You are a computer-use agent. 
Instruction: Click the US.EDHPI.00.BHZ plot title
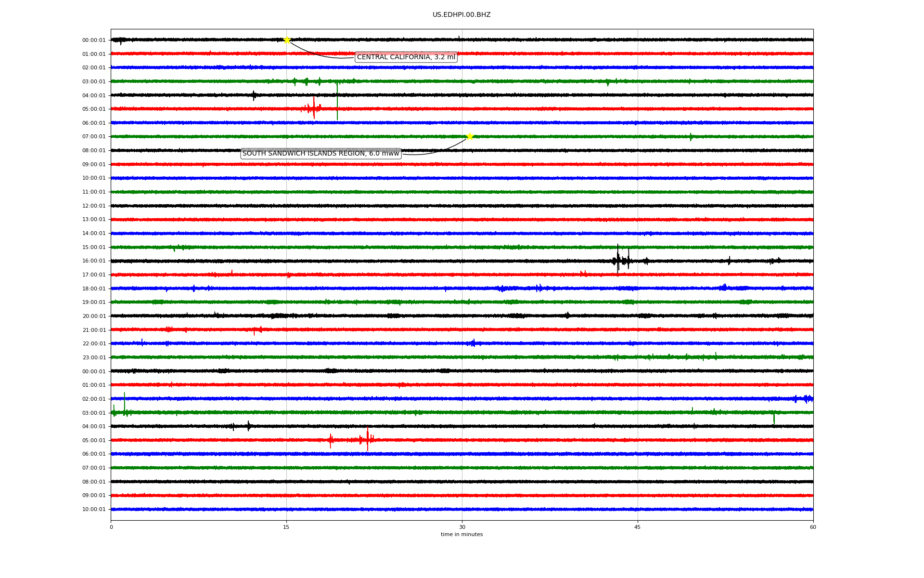[461, 15]
